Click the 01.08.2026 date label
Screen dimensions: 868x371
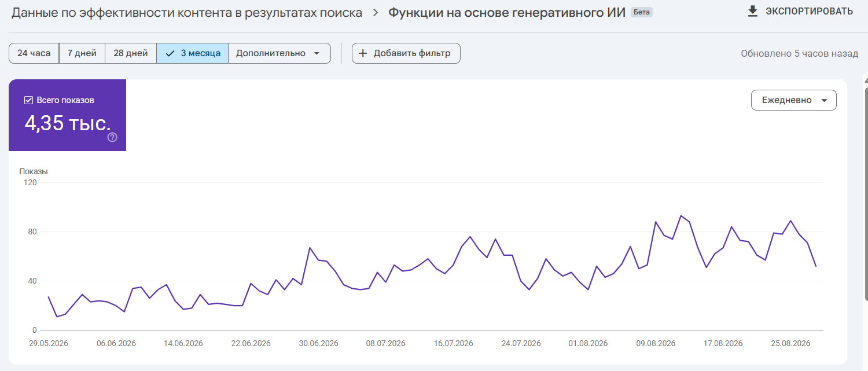[589, 343]
